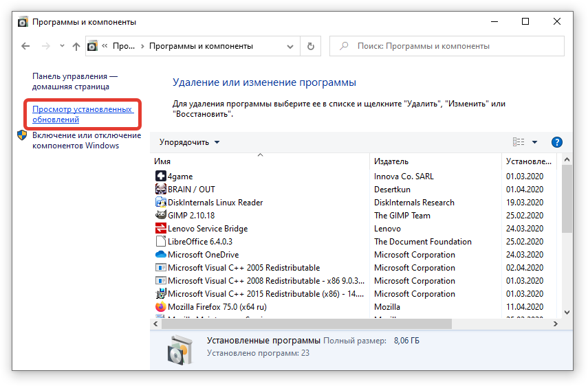Click install date 19.03.2020

point(525,202)
